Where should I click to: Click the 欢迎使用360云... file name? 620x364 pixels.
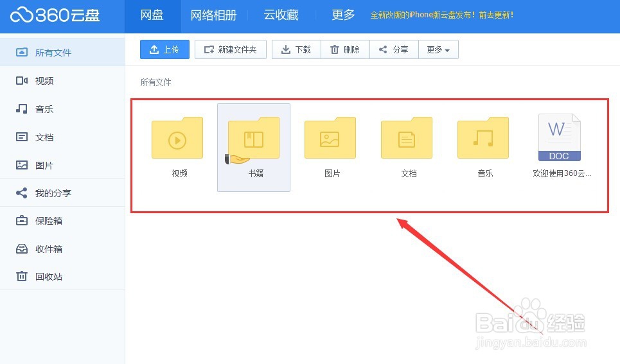(x=562, y=173)
